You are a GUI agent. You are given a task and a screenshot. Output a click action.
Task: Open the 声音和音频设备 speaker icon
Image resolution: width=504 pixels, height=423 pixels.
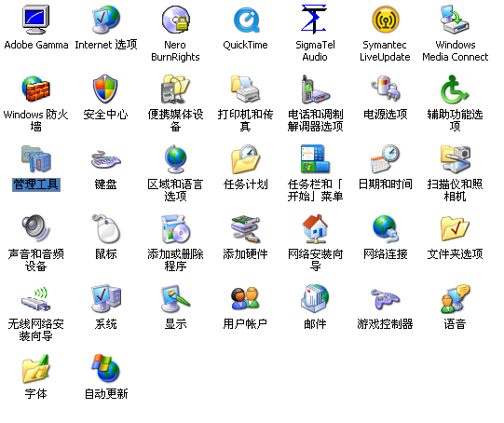click(x=35, y=228)
